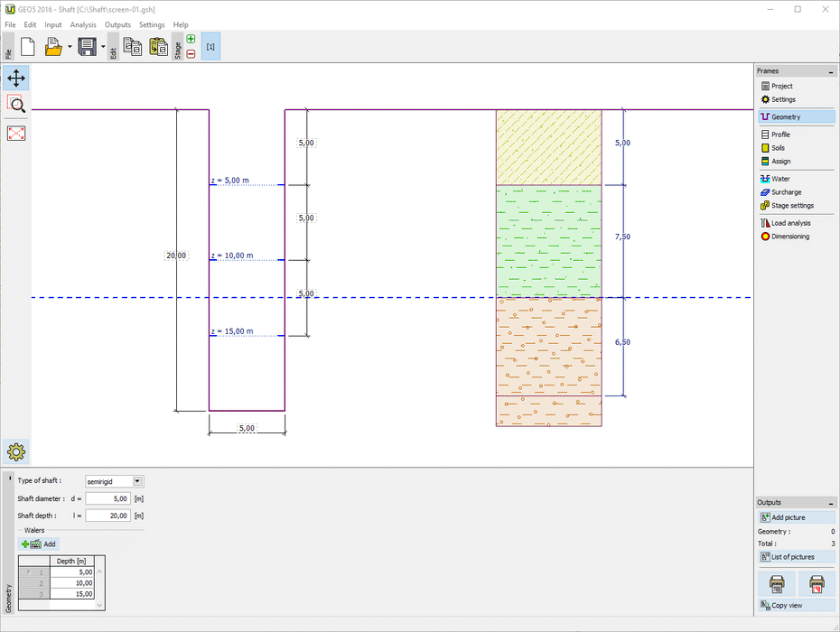Screen dimensions: 840x632
Task: Expand the save file dropdown arrow
Action: tap(103, 47)
